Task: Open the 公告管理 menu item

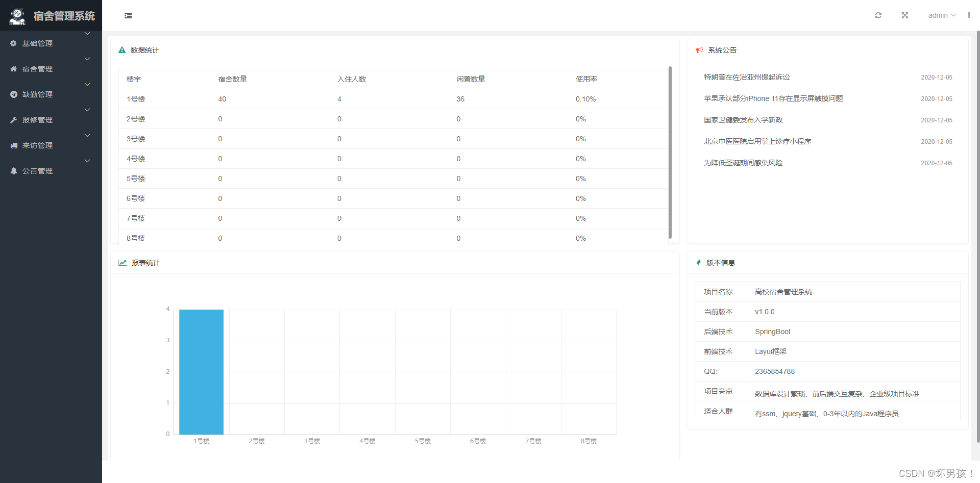Action: [x=51, y=171]
